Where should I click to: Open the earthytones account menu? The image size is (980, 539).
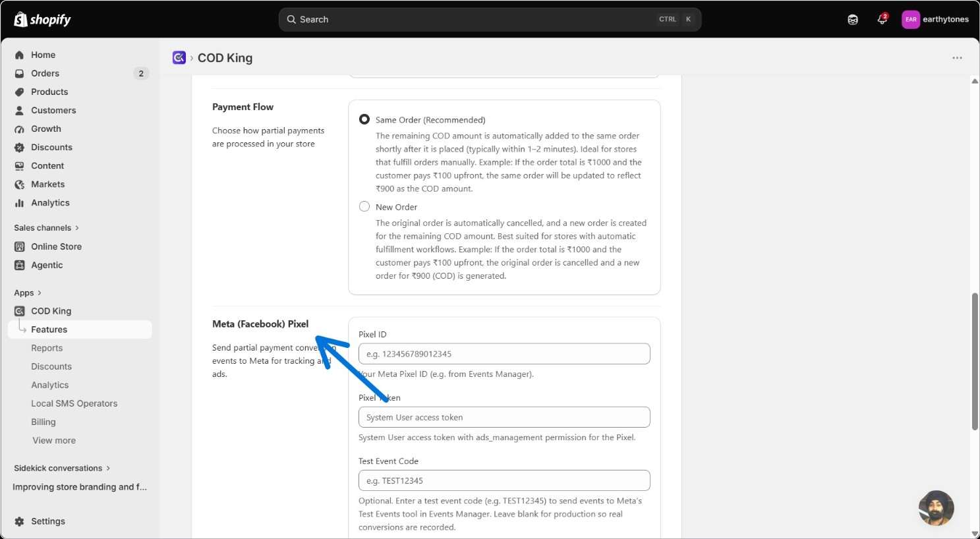935,19
